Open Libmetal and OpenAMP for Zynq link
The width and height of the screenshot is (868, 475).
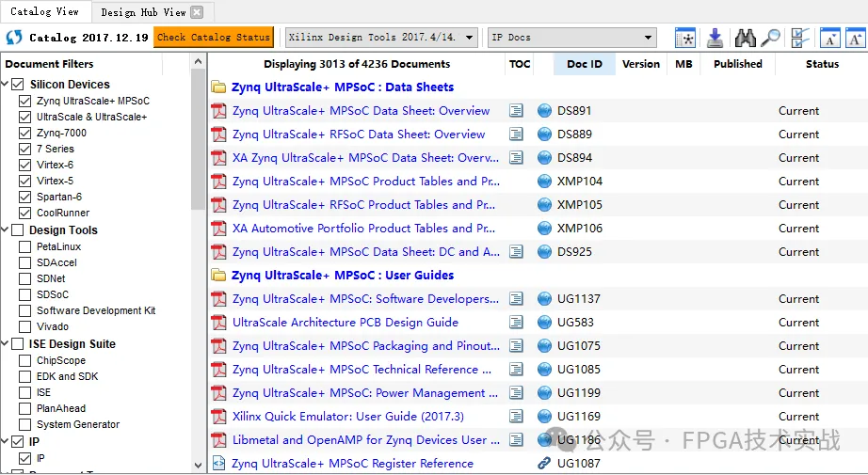(x=366, y=440)
